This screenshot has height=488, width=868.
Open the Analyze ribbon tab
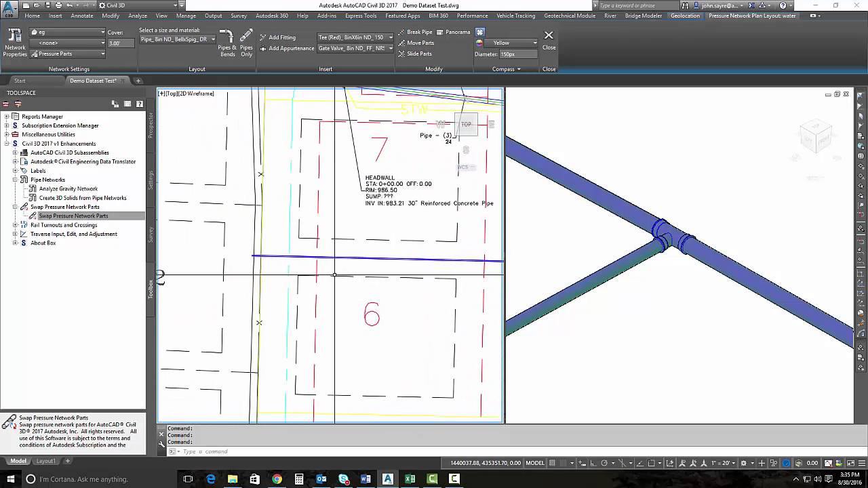click(138, 16)
